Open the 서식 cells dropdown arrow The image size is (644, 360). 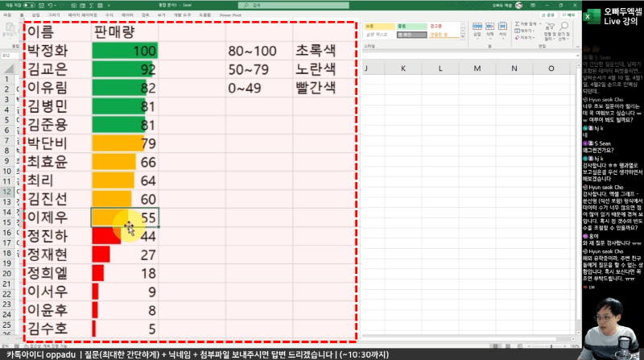502,38
